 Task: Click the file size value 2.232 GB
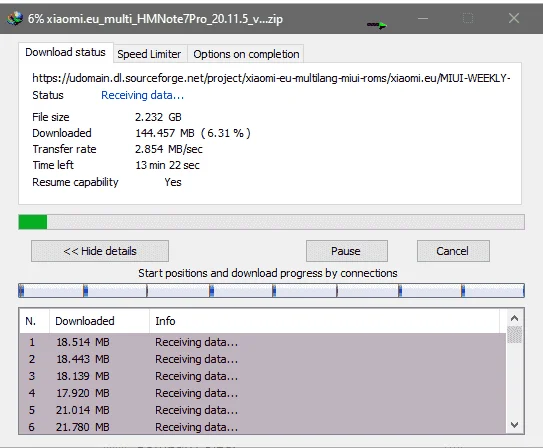[x=158, y=117]
